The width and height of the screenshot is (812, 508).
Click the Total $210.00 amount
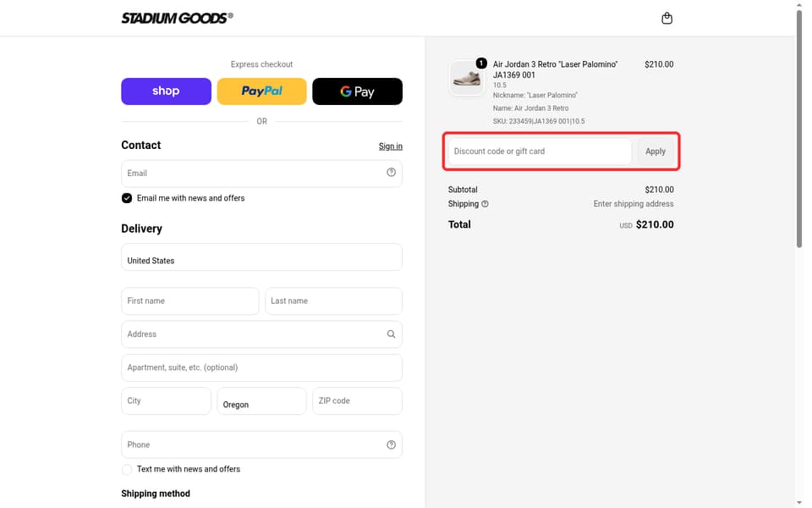pos(655,224)
